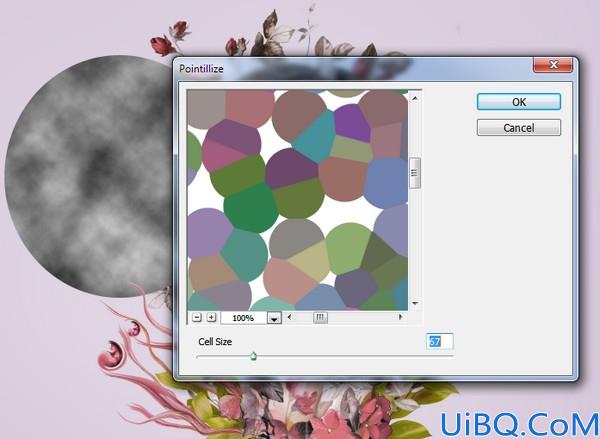The height and width of the screenshot is (439, 600).
Task: Click the Cell Size value field
Action: point(439,341)
